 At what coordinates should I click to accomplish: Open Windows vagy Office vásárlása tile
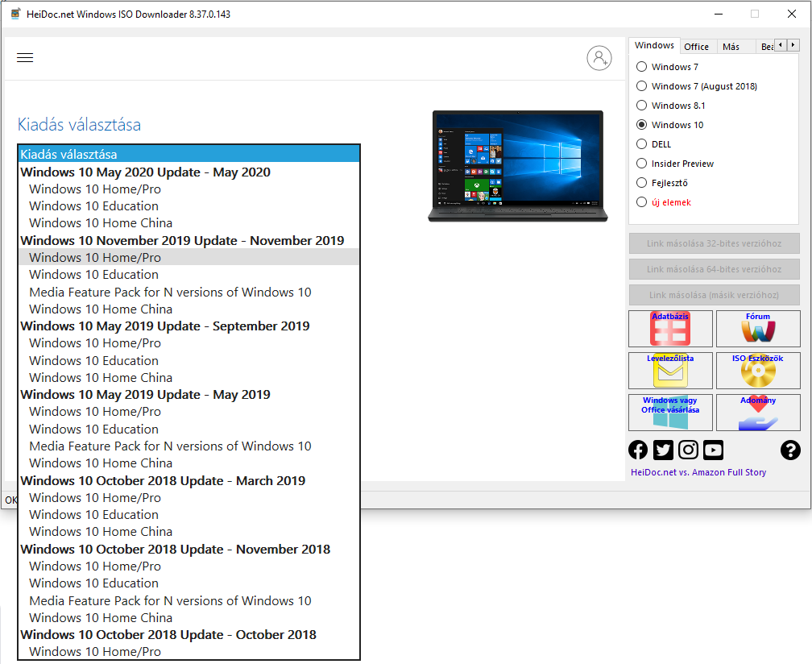click(670, 413)
